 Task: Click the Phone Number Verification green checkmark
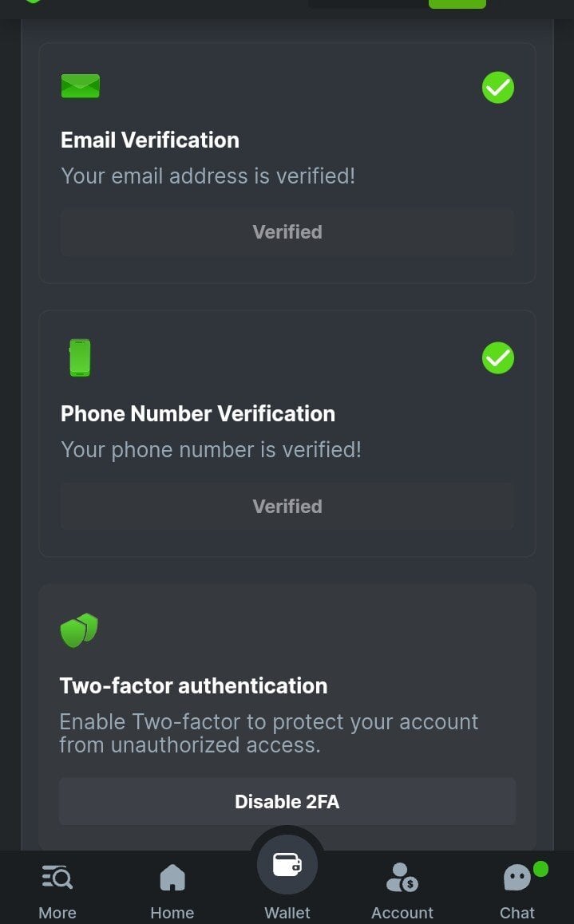pyautogui.click(x=498, y=358)
